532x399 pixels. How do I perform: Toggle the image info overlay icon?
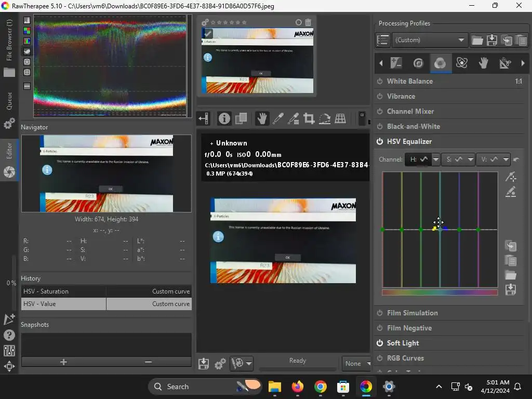pyautogui.click(x=224, y=118)
